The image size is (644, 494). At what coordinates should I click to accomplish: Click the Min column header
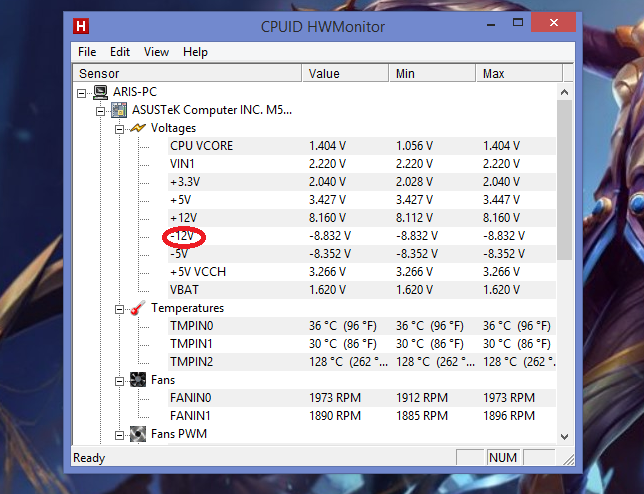432,74
